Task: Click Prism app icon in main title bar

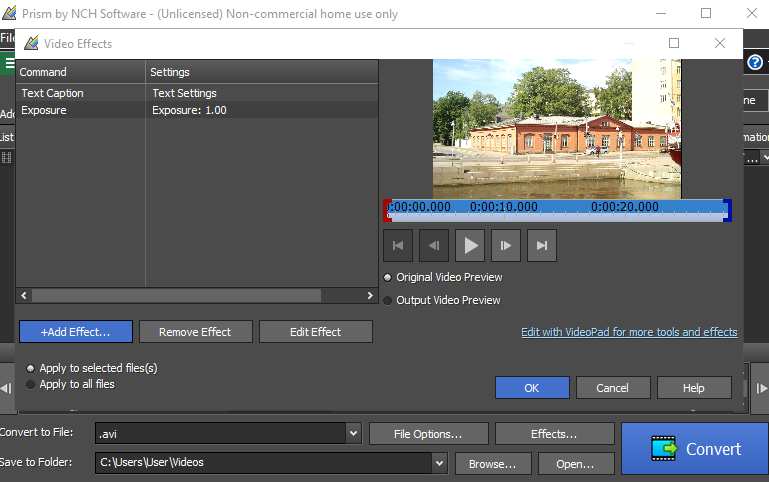Action: pos(9,13)
